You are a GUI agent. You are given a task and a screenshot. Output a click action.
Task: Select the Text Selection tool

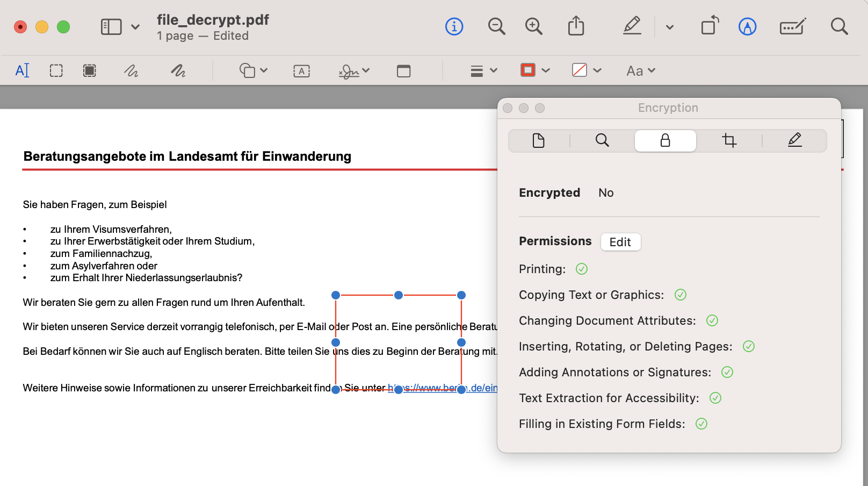(22, 70)
